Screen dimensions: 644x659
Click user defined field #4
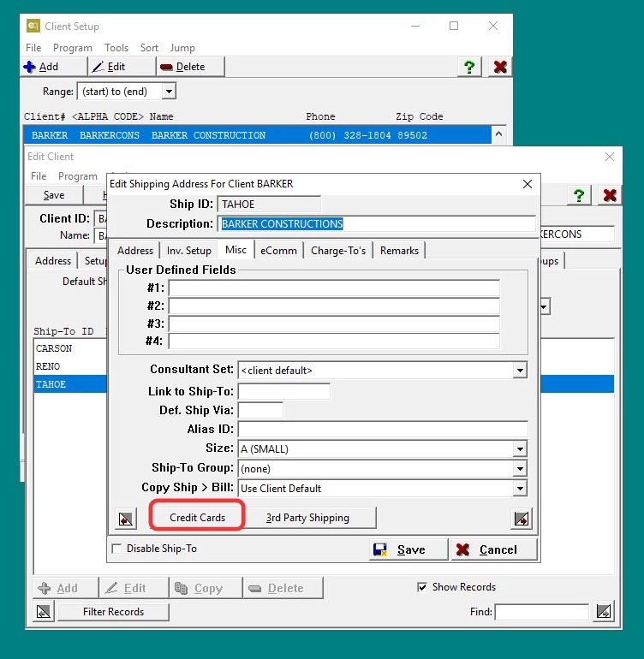pos(334,341)
